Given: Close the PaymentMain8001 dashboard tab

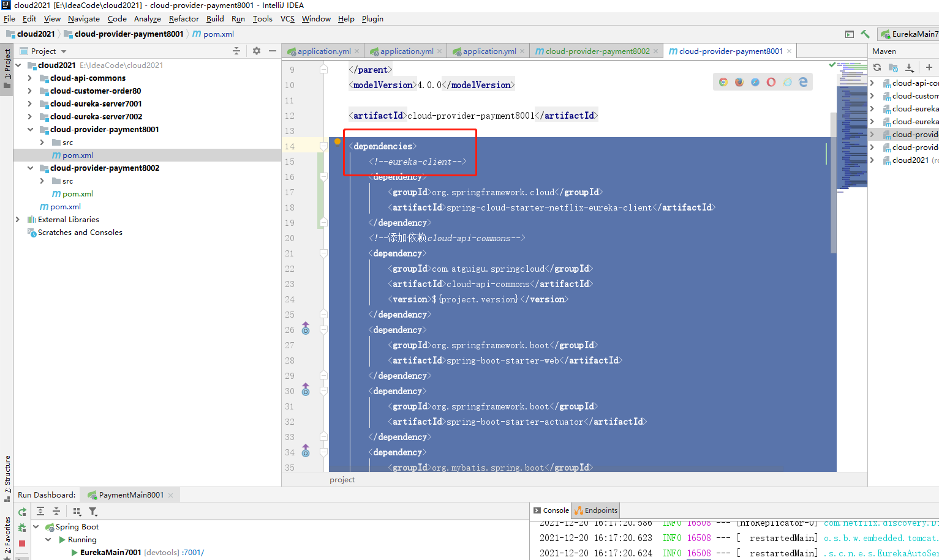Looking at the screenshot, I should coord(170,495).
